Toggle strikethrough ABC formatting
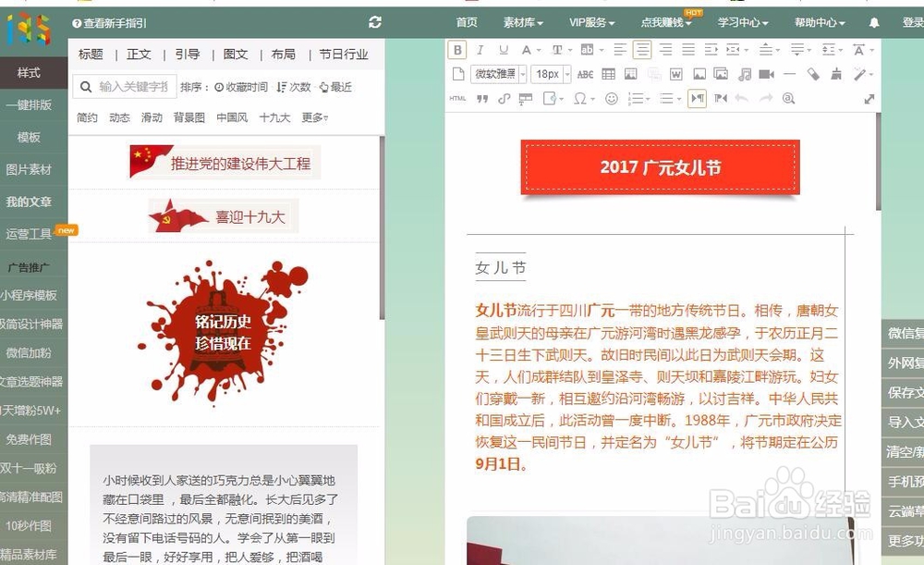Image resolution: width=924 pixels, height=565 pixels. pyautogui.click(x=585, y=74)
